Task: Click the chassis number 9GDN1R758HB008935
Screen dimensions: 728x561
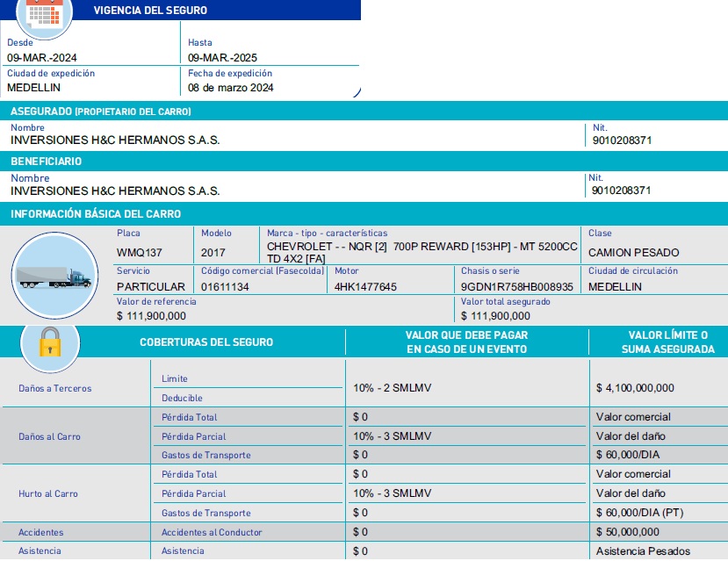Action: [x=516, y=287]
